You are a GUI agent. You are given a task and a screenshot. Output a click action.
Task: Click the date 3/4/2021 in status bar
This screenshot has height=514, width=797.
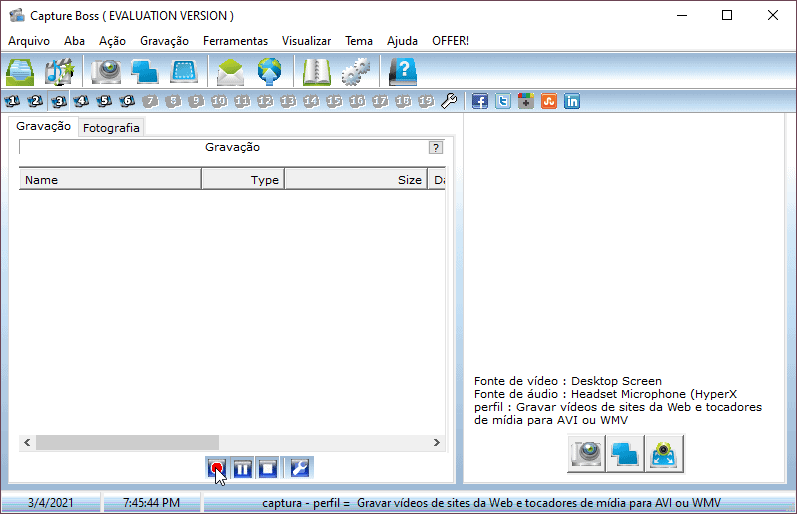(x=50, y=503)
